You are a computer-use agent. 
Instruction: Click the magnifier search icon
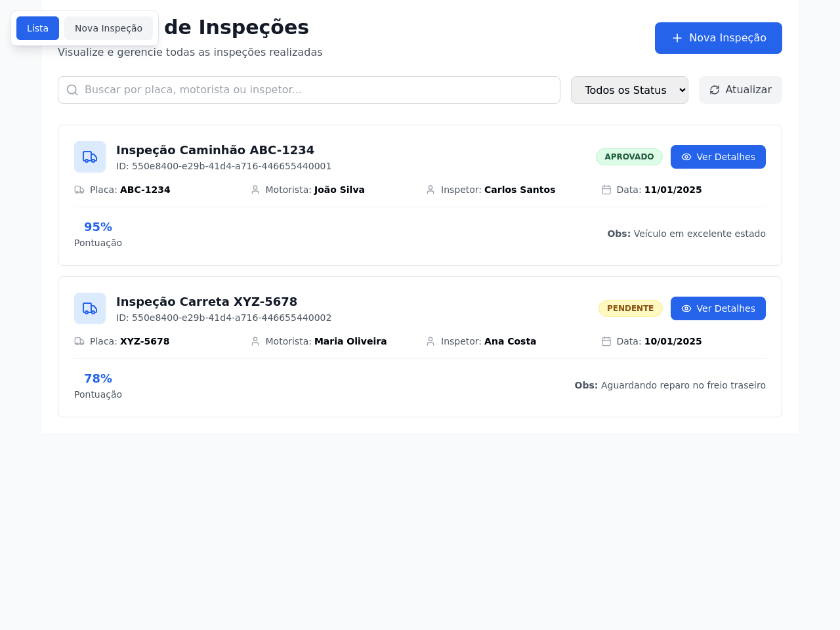[x=72, y=90]
